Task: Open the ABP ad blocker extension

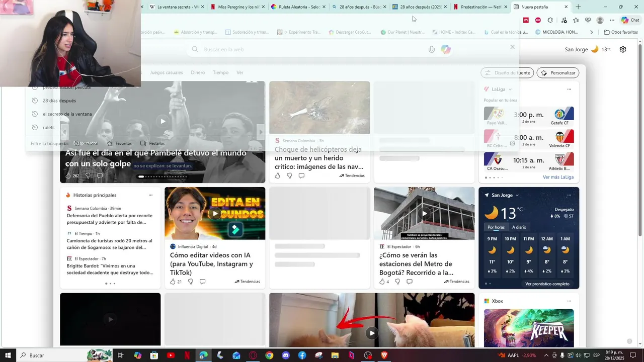Action: click(x=538, y=20)
